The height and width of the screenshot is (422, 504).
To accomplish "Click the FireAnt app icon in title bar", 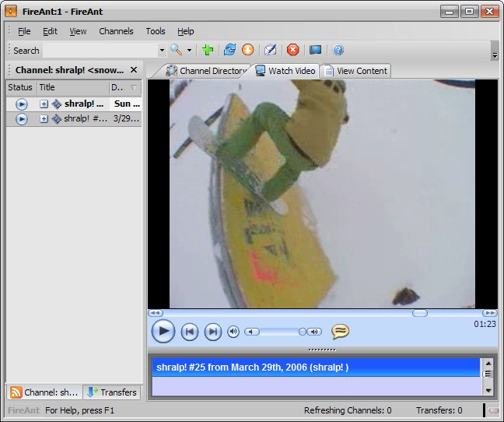I will [11, 12].
